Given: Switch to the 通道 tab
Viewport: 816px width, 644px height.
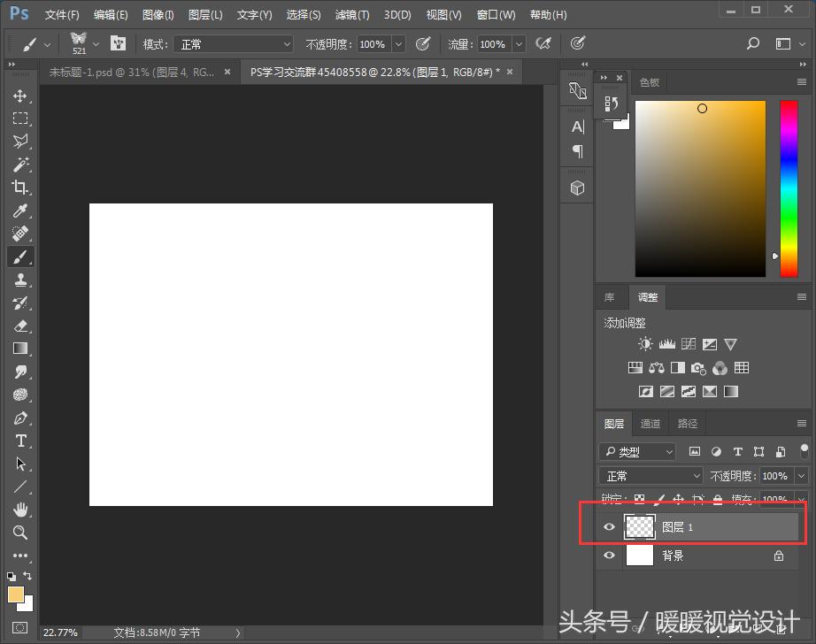Looking at the screenshot, I should (x=650, y=424).
